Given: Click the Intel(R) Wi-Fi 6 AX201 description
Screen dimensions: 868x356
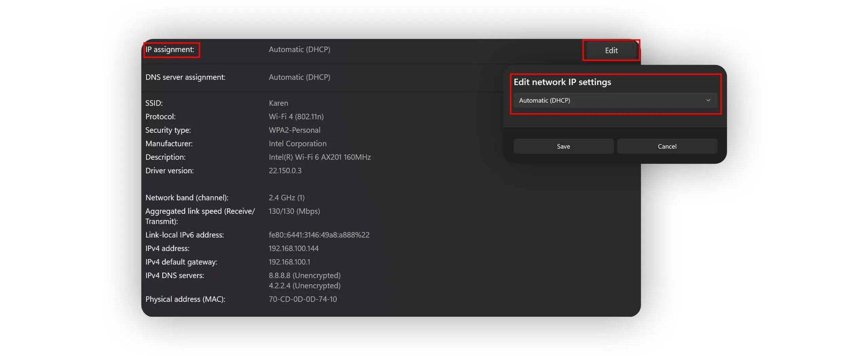Looking at the screenshot, I should tap(319, 157).
